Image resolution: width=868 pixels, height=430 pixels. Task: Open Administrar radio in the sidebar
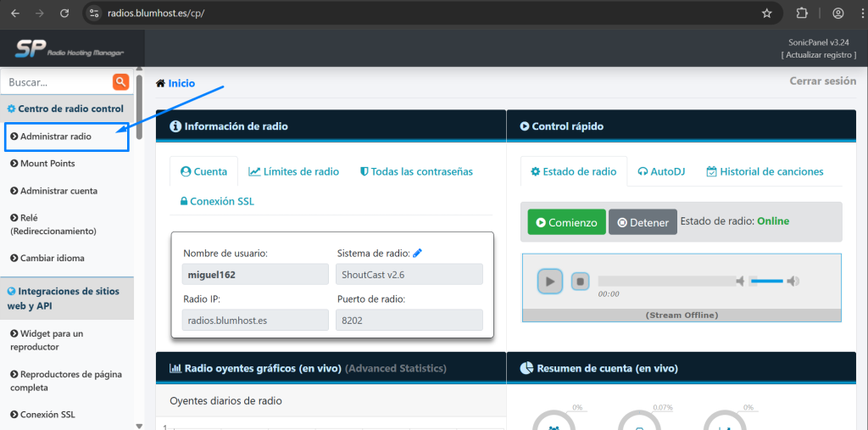[55, 136]
